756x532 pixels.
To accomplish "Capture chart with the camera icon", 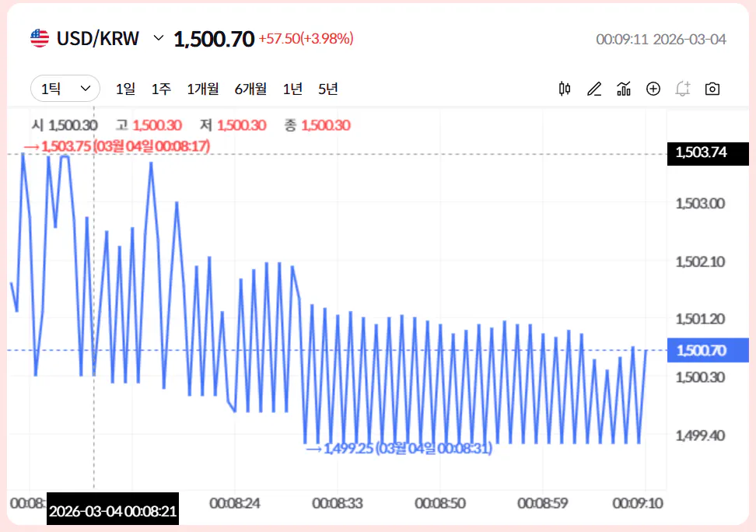I will (x=712, y=89).
